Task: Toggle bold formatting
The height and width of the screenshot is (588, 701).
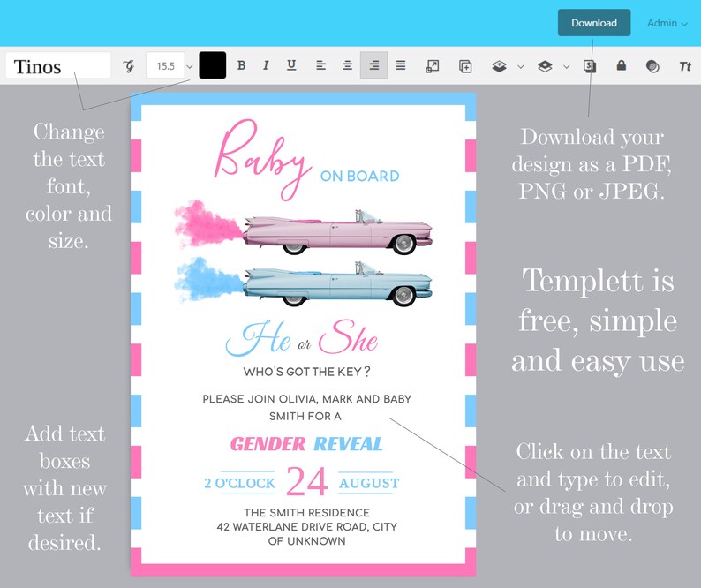Action: point(241,65)
